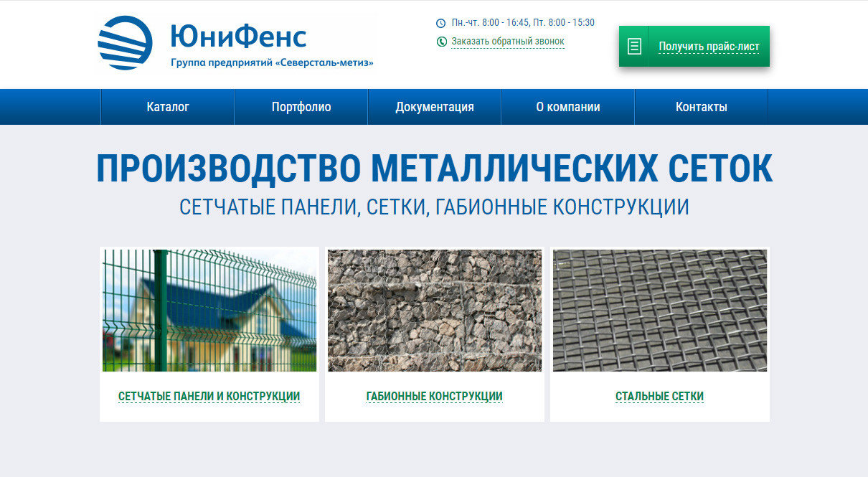
Task: Open the О компании page
Action: click(x=568, y=107)
